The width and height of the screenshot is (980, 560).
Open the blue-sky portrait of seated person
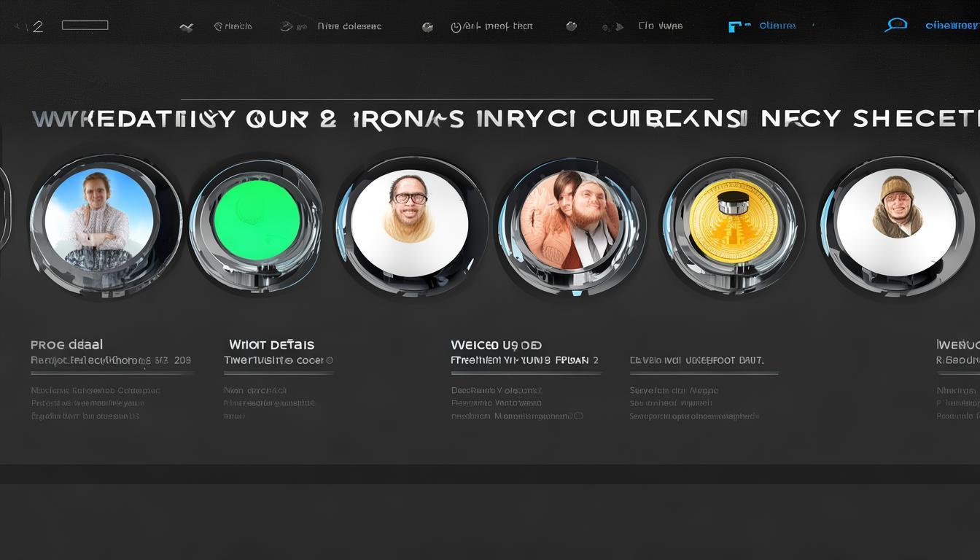[98, 221]
